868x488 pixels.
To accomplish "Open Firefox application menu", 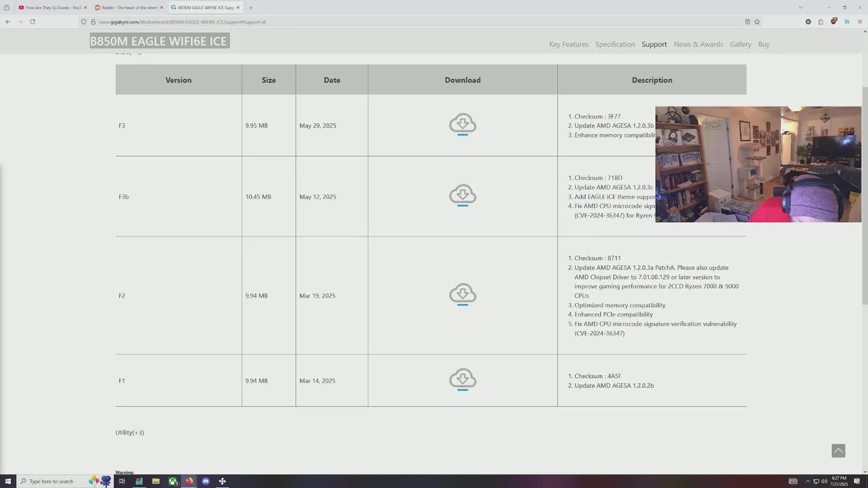I will pyautogui.click(x=859, y=22).
